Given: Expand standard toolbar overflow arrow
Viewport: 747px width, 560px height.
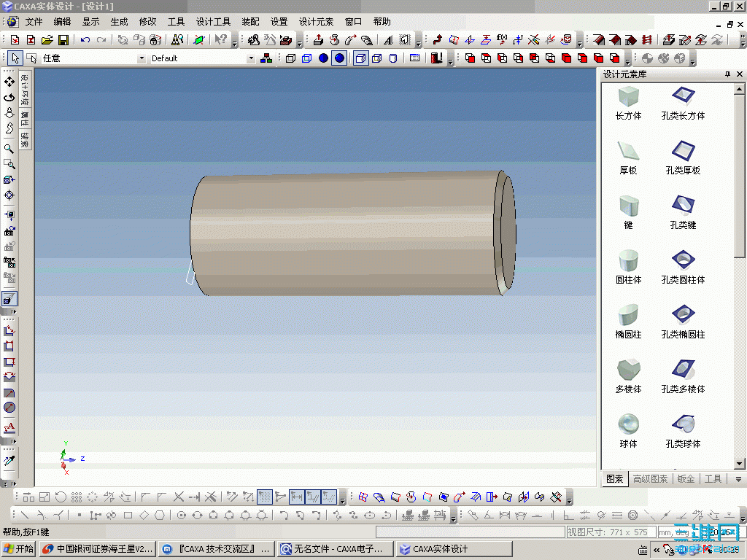Looking at the screenshot, I should click(x=234, y=43).
